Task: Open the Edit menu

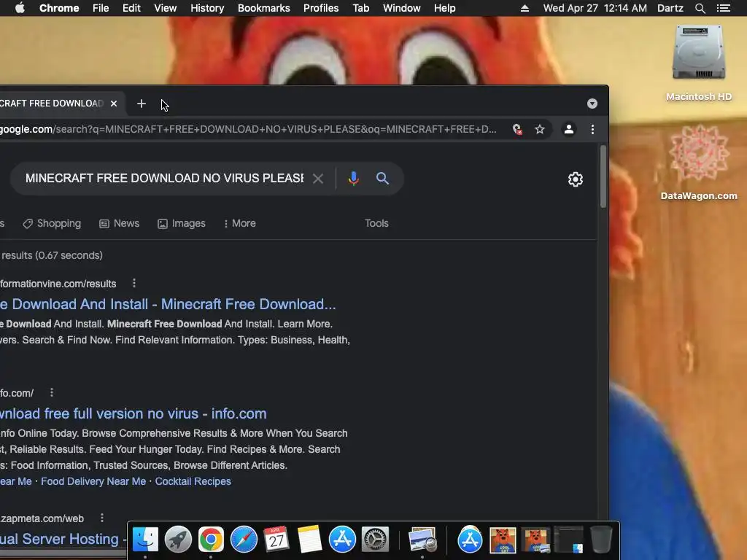Action: (131, 8)
